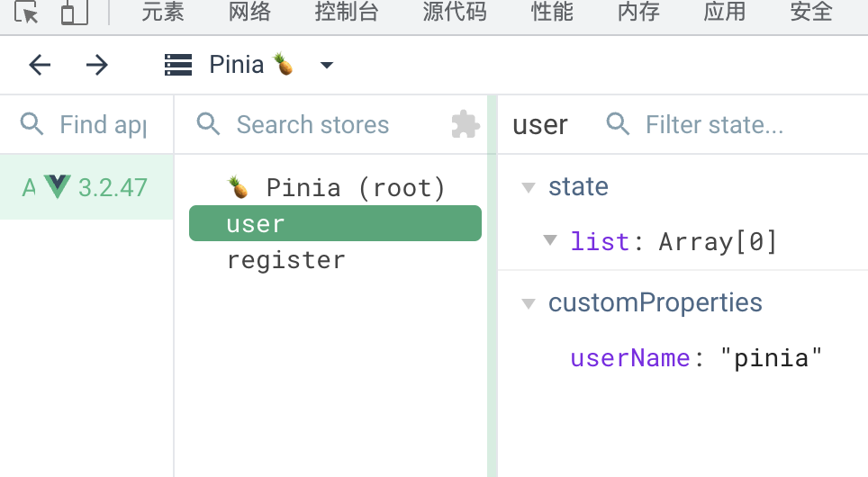Collapse the state section triangle

(x=529, y=187)
